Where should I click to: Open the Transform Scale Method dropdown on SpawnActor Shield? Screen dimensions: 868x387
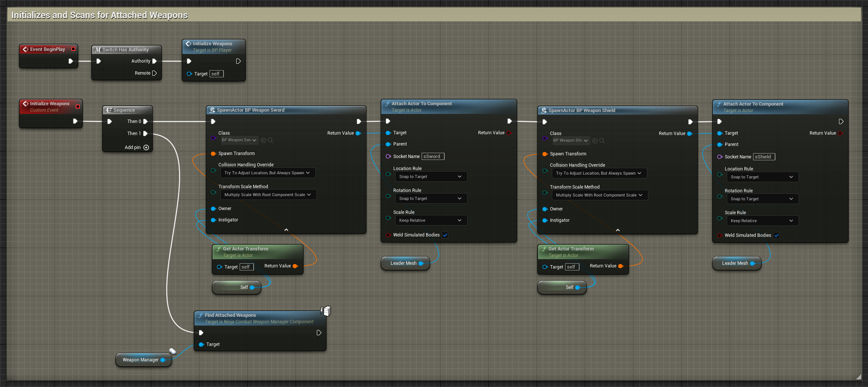coord(599,195)
